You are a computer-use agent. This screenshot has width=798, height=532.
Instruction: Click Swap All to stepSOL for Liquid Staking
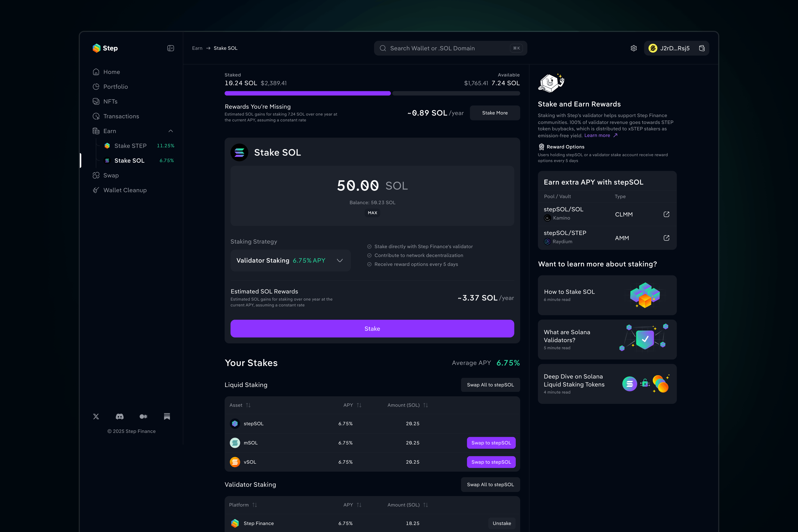(x=490, y=385)
